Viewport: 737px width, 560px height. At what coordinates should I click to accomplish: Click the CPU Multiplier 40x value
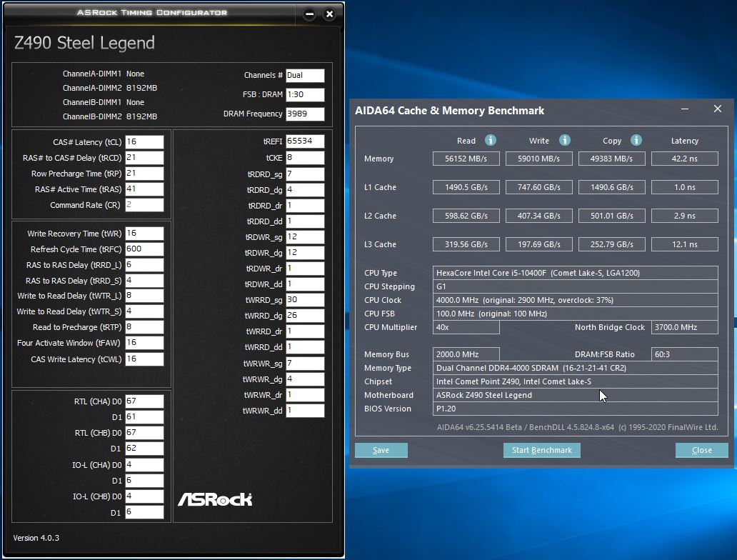[466, 327]
